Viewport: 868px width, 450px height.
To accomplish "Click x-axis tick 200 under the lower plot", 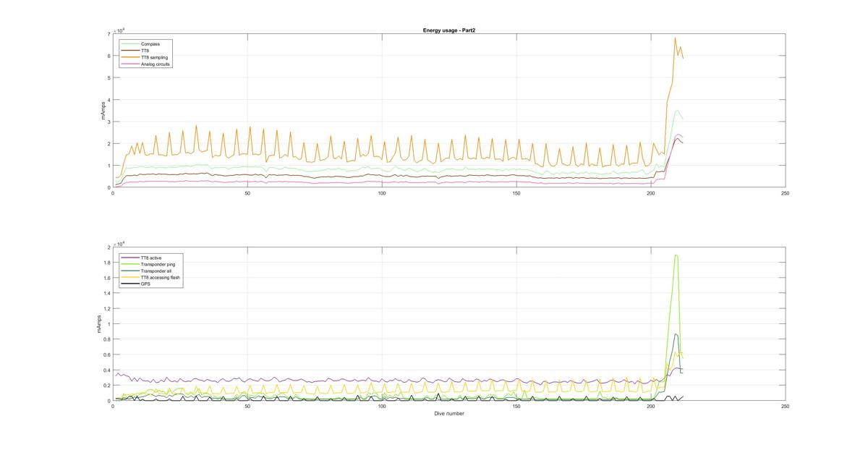I will (651, 407).
